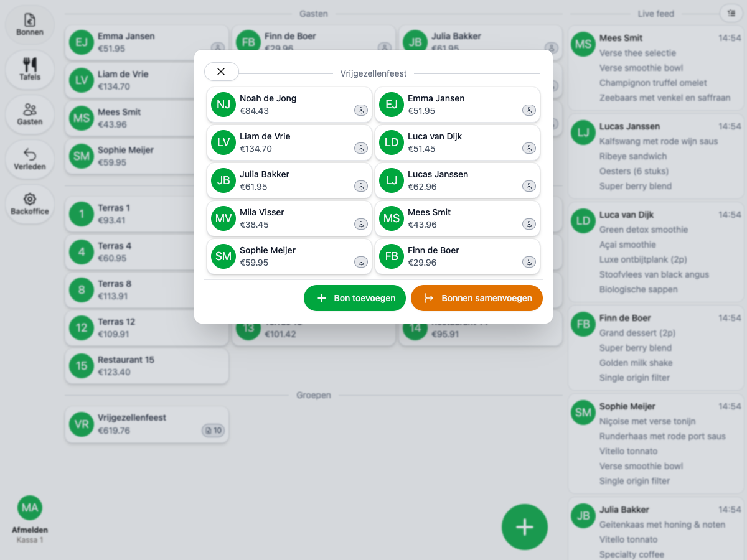Select Lucas Janssen's receipt in the dialog
The image size is (747, 560).
[x=458, y=180]
